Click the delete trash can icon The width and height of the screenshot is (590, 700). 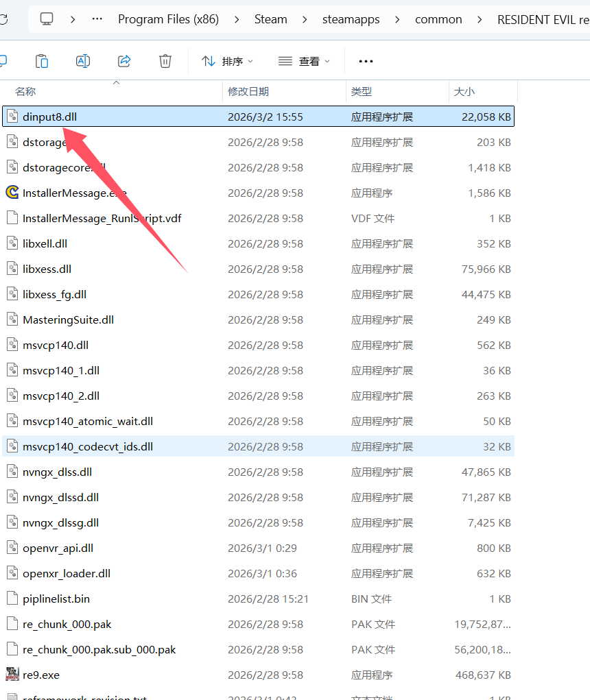click(165, 61)
